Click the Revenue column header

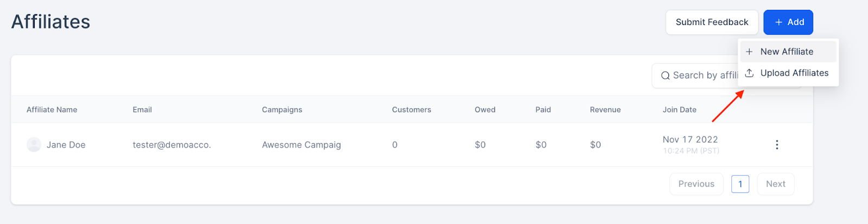click(x=605, y=110)
